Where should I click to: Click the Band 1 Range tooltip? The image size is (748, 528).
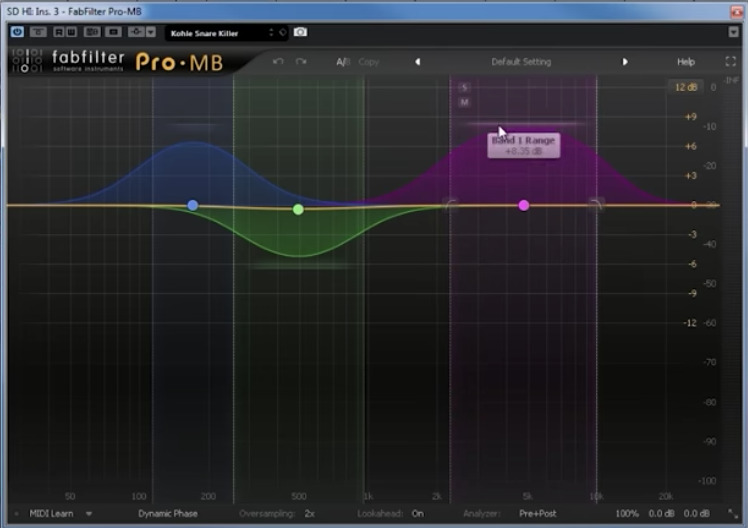(523, 145)
